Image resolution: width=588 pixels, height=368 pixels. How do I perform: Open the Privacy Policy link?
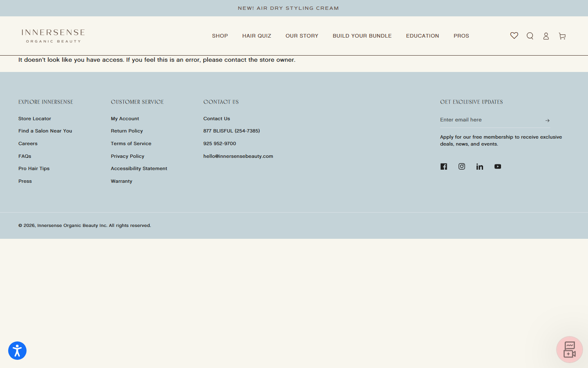[x=127, y=156]
